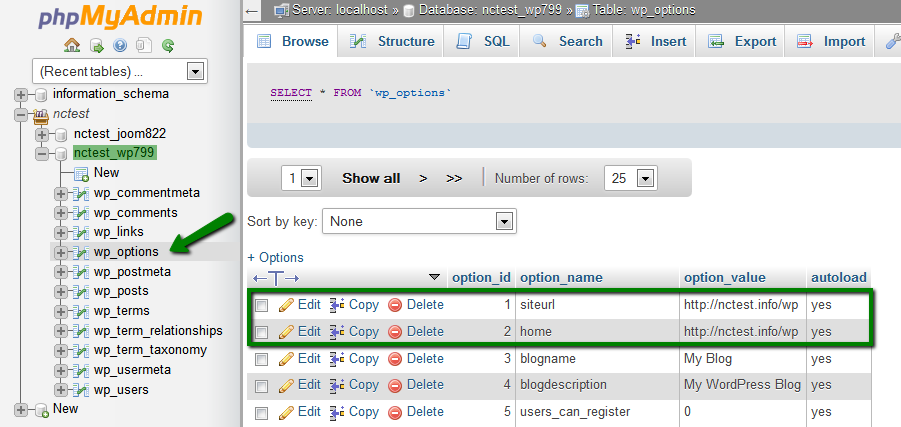Click the wp_links table icon
901x427 pixels.
pos(82,232)
